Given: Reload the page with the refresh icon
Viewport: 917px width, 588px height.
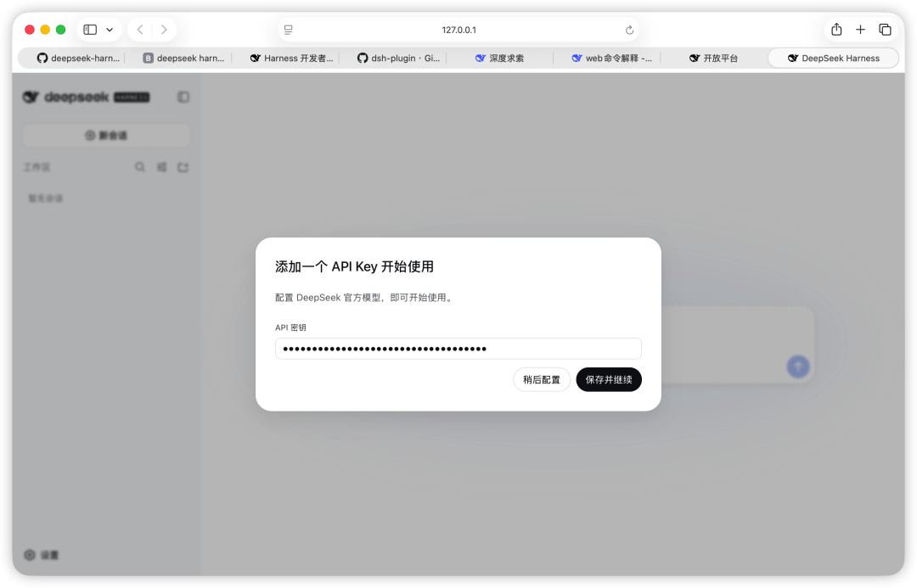Looking at the screenshot, I should (x=629, y=30).
